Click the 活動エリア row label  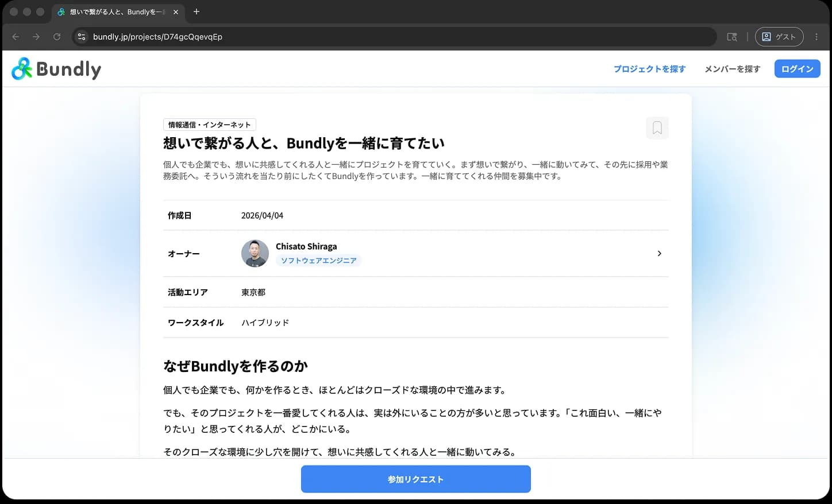click(x=188, y=292)
